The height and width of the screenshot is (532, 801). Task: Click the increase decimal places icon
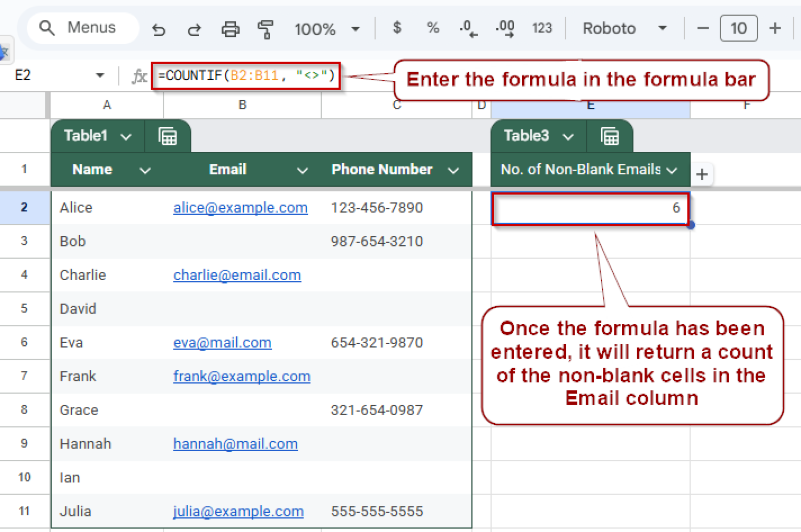(x=504, y=29)
